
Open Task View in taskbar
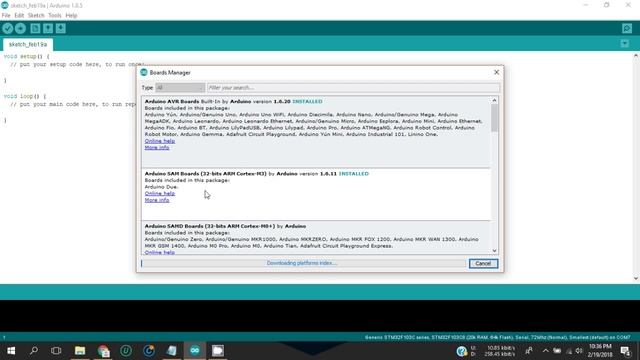coord(56,351)
